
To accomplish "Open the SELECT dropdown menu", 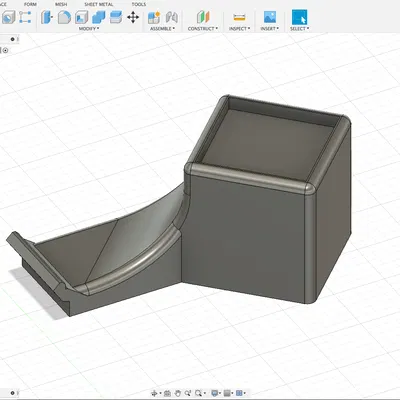I will [299, 29].
